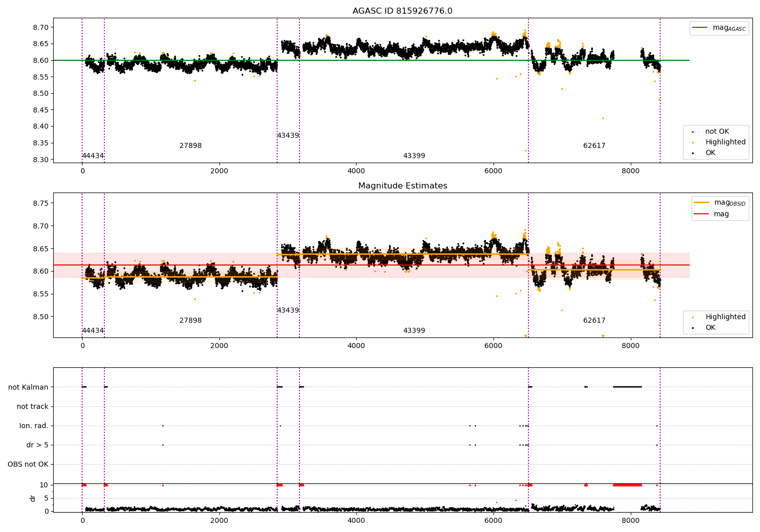This screenshot has height=532, width=760.
Task: Click the 'Ion. rad.' axis label
Action: (x=34, y=426)
